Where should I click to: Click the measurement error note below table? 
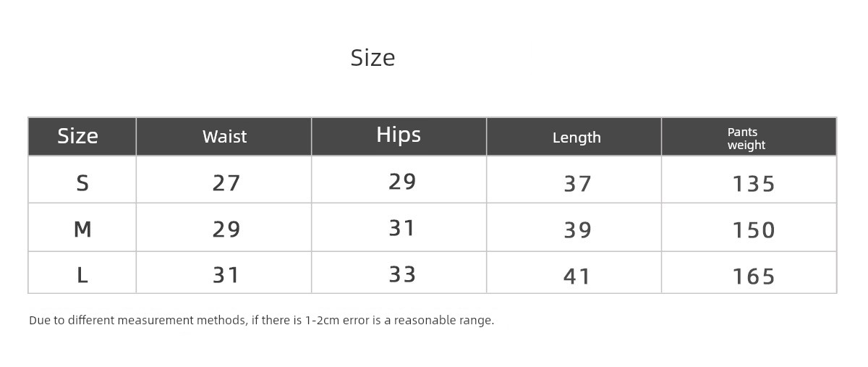(x=261, y=320)
